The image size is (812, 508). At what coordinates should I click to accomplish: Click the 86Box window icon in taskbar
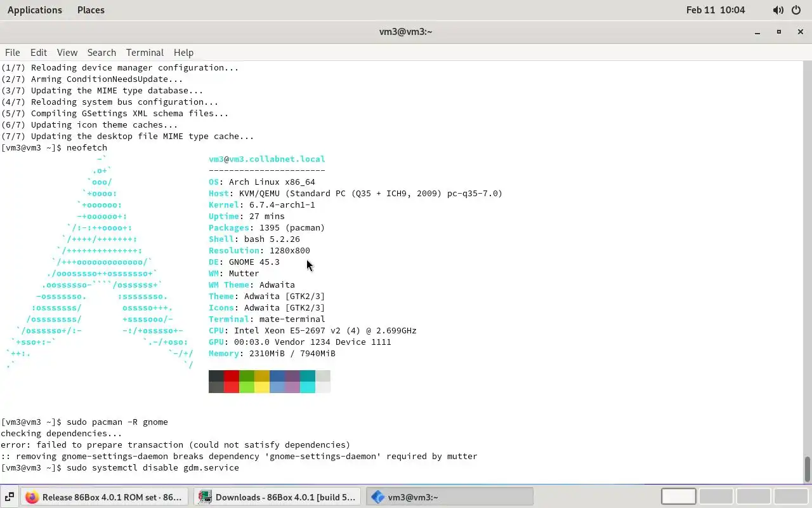(x=205, y=497)
